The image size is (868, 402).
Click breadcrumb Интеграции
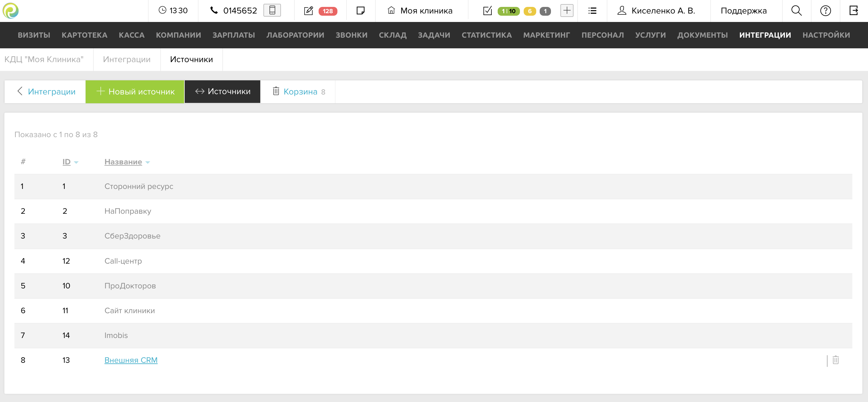(127, 59)
